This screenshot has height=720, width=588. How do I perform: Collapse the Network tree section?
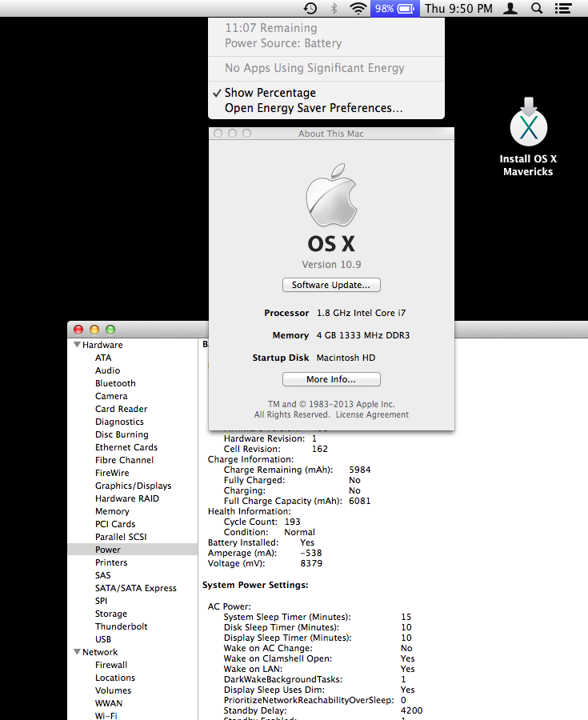pyautogui.click(x=77, y=651)
